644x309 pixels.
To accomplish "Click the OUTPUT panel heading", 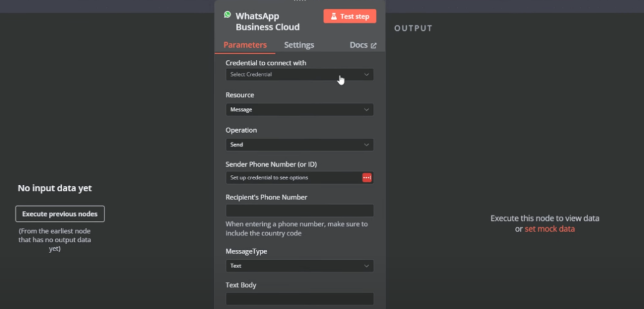I will point(413,28).
